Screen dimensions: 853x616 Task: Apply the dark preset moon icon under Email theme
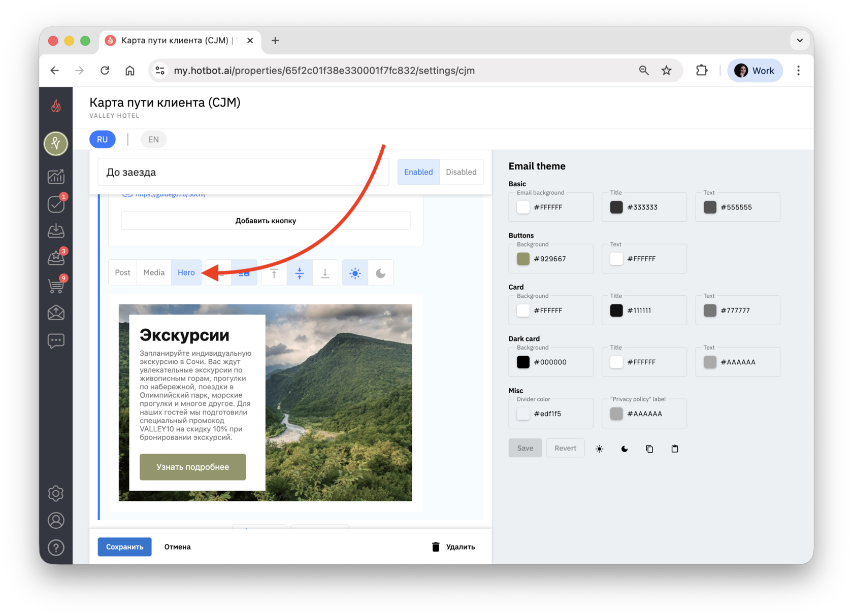(625, 449)
